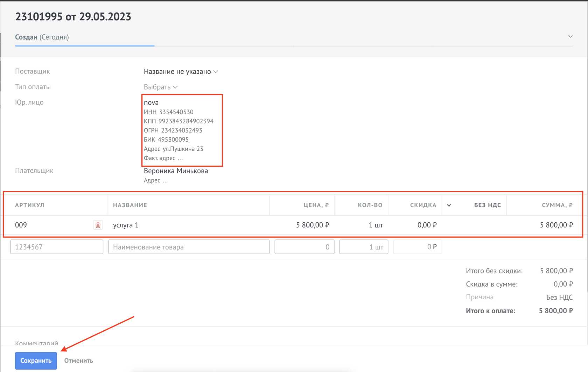The image size is (588, 372).
Task: Click the item name 'услуга 1'
Action: pyautogui.click(x=126, y=225)
